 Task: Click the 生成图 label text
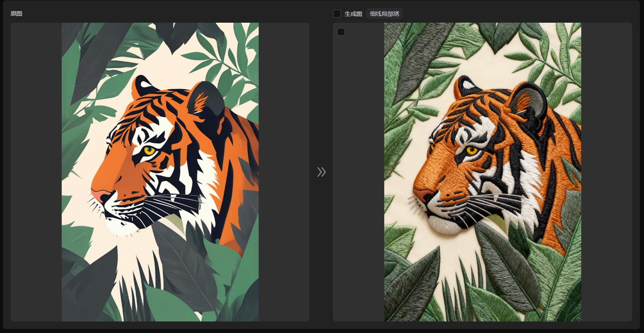click(x=353, y=14)
